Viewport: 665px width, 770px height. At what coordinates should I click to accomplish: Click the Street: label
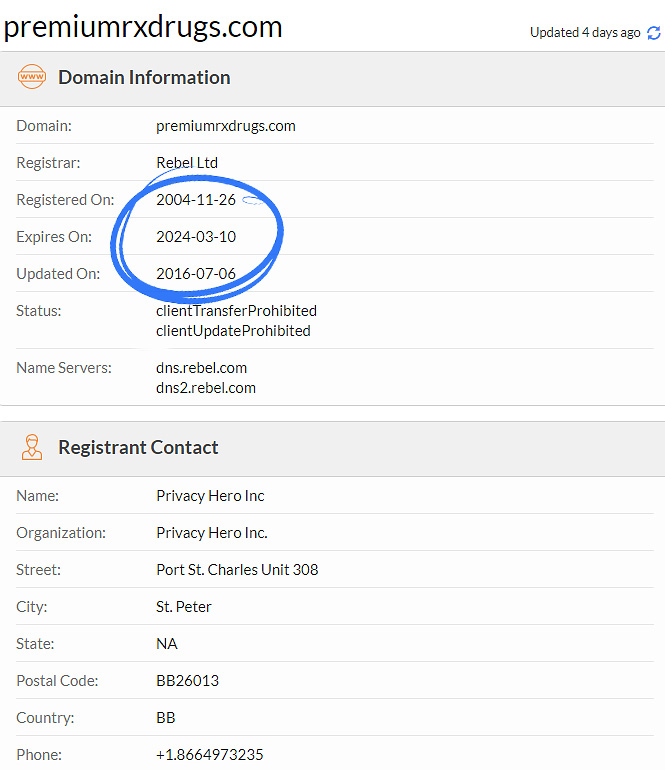[38, 570]
